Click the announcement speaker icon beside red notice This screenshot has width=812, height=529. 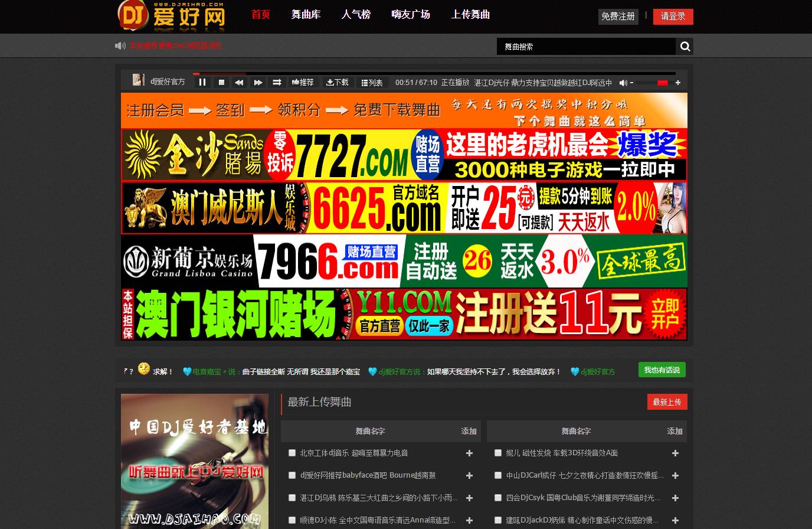[x=120, y=45]
